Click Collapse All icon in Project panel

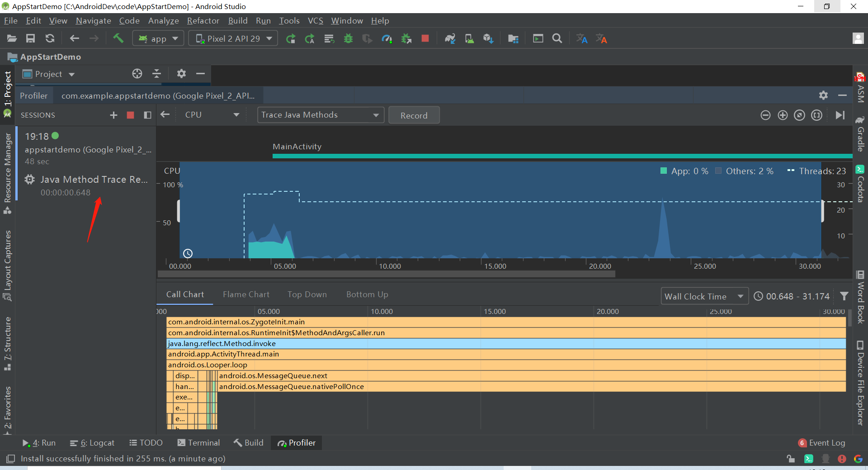[156, 74]
